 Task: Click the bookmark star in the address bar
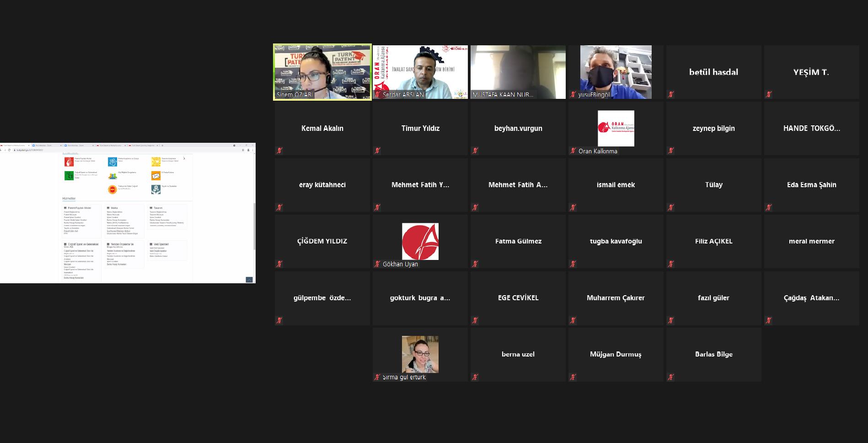(x=243, y=150)
